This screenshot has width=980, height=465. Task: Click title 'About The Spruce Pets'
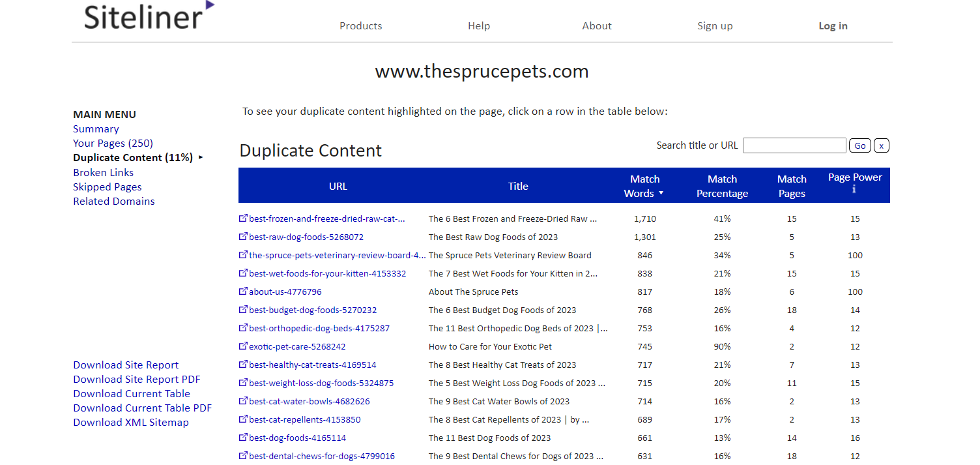474,292
